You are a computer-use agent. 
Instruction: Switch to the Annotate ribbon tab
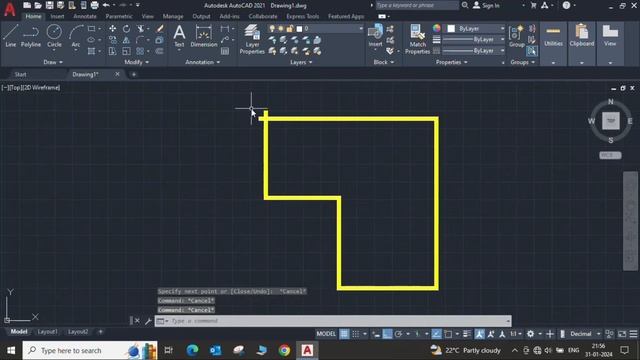click(x=84, y=16)
